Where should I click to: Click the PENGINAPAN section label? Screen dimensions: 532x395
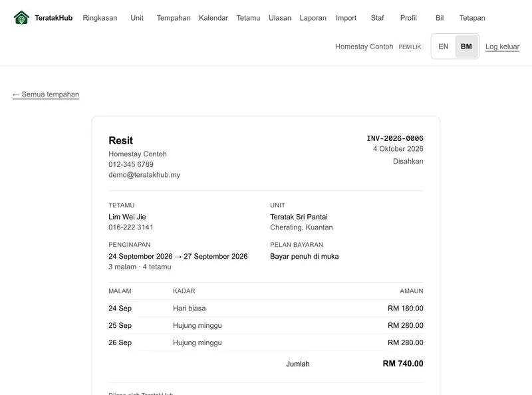point(129,245)
